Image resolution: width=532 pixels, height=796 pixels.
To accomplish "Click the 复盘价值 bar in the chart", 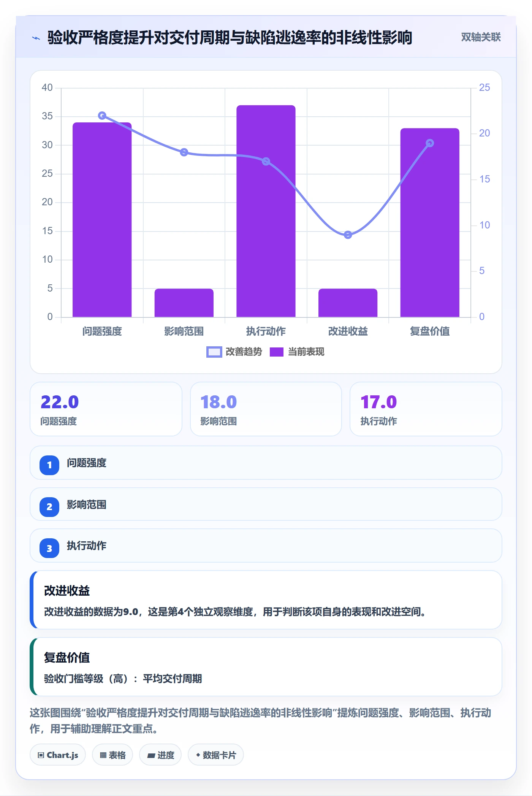I will pos(430,222).
